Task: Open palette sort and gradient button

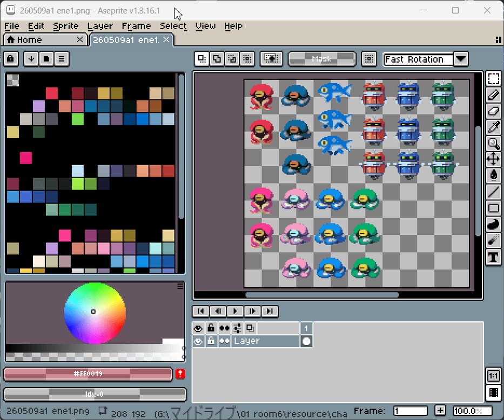Action: click(31, 59)
